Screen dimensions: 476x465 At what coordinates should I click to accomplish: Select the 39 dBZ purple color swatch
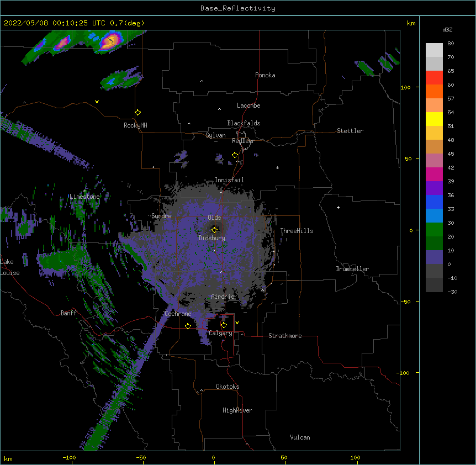(x=434, y=188)
